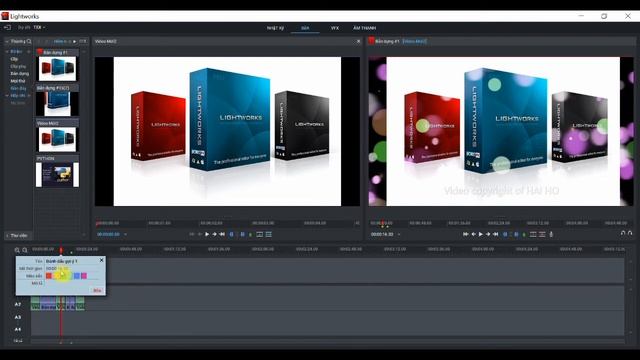Click the redo icon
The width and height of the screenshot is (640, 360).
click(630, 233)
